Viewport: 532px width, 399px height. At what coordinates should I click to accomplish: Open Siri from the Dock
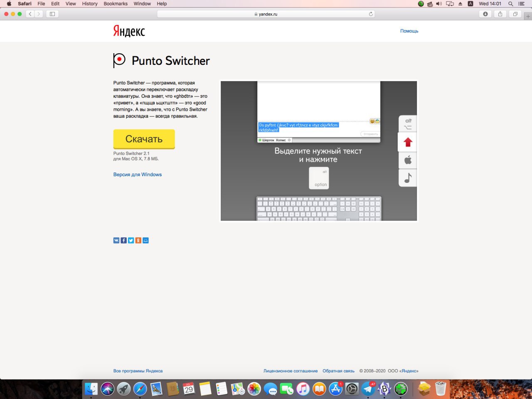coord(107,389)
